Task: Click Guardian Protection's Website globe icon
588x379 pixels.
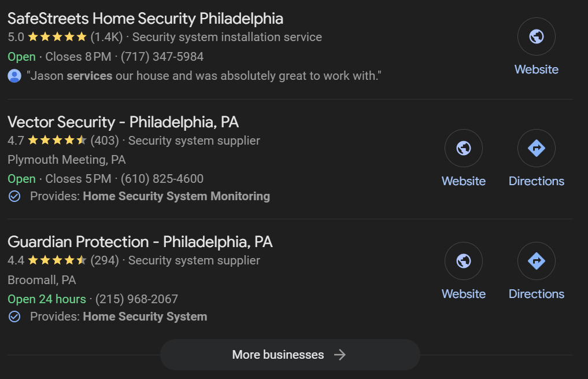Action: pos(463,261)
